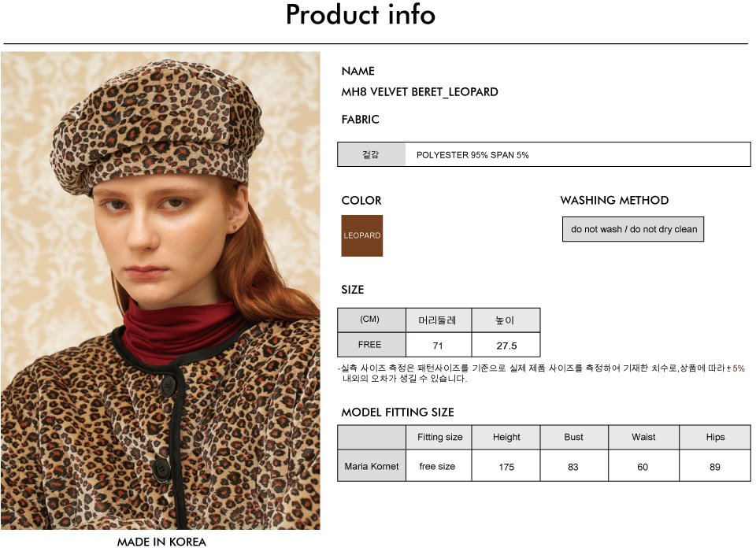Select the MH8 VELVET BERET_LEOPARD name text

420,91
